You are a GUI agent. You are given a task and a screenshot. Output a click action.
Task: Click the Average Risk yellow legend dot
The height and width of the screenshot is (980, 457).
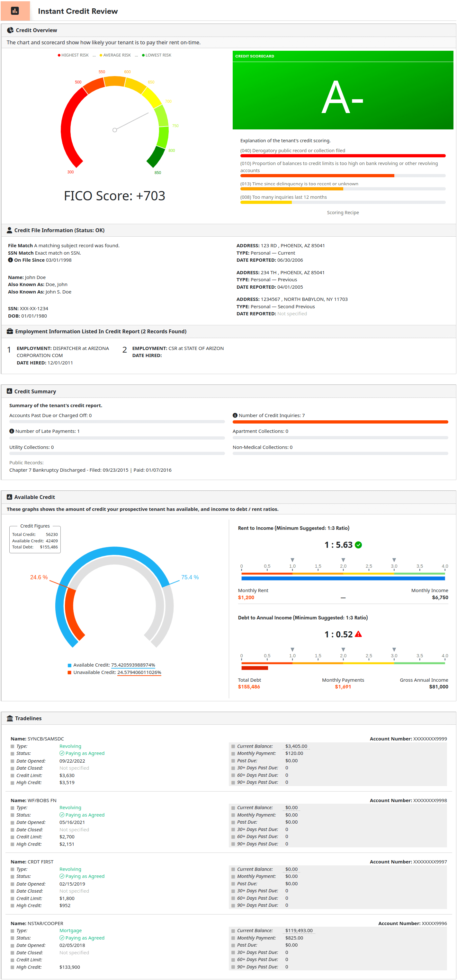101,55
